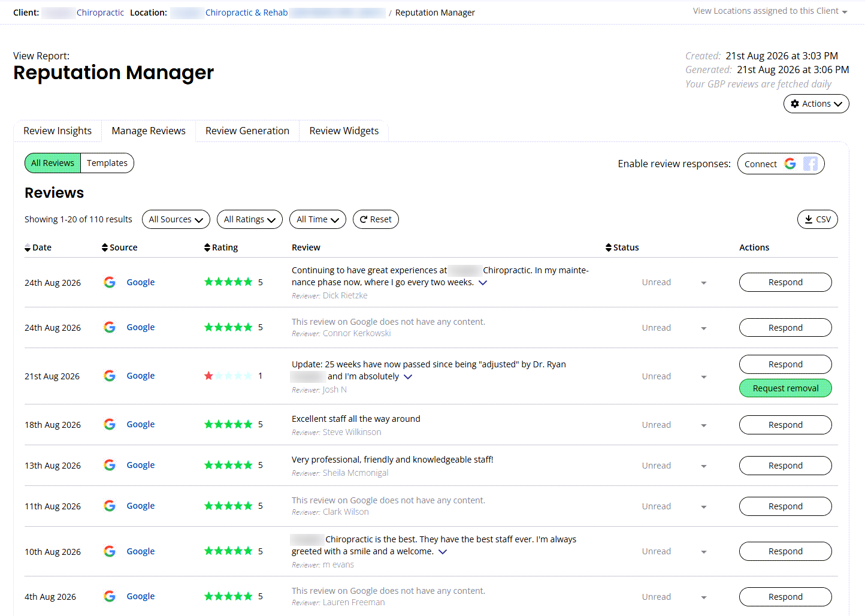
Task: Click the Google logo in Clark Wilson's review row
Action: (x=110, y=506)
